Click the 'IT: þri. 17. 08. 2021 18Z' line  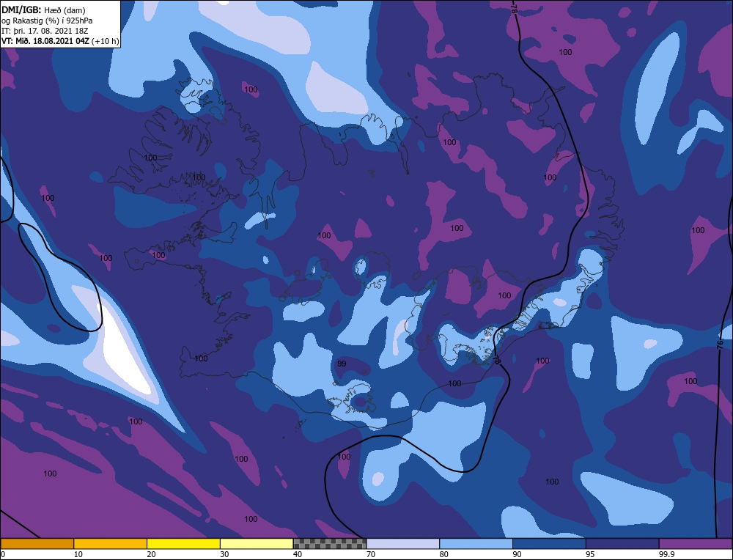pos(45,31)
